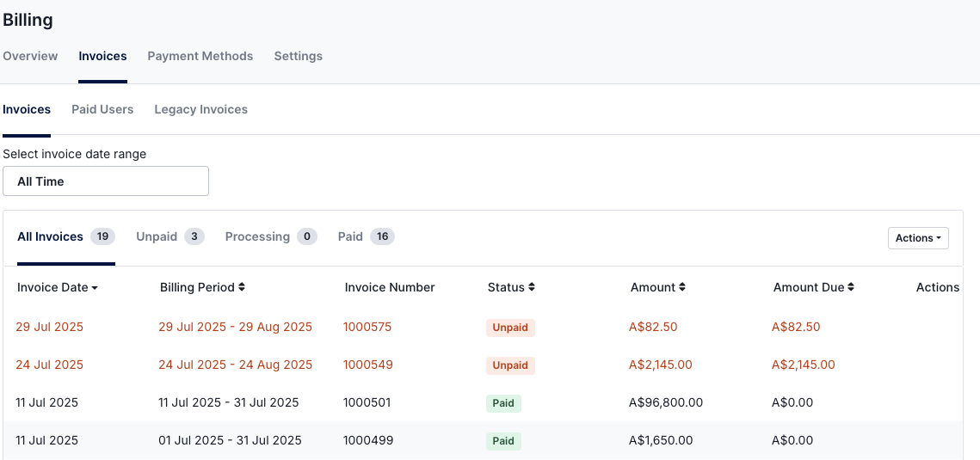Sort by the Invoice Date column
The width and height of the screenshot is (980, 460).
tap(58, 287)
